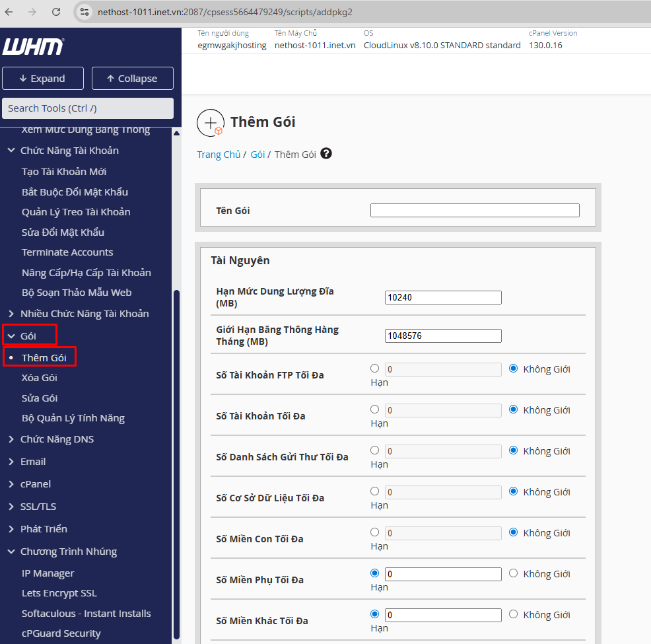Expand the Phát Triển section
The image size is (651, 644).
pyautogui.click(x=11, y=529)
